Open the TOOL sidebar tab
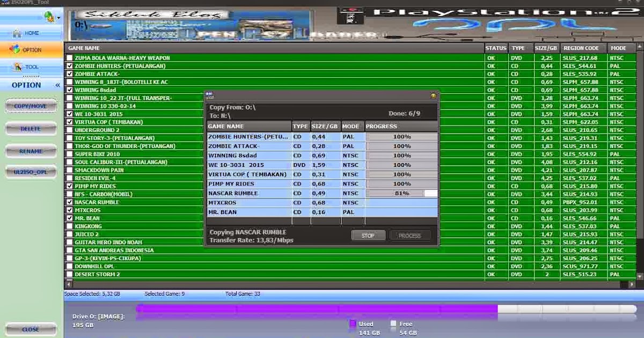 pos(31,67)
